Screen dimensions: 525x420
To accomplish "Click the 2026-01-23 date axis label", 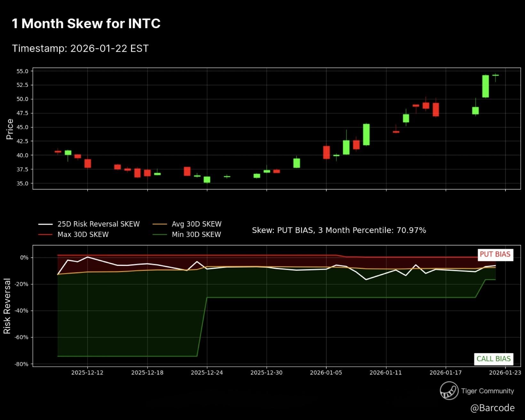I will (x=505, y=373).
